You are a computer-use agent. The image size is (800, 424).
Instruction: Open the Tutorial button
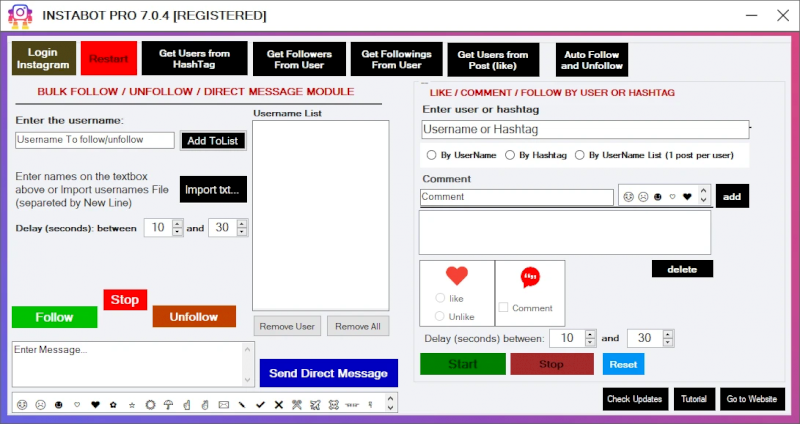pos(694,398)
